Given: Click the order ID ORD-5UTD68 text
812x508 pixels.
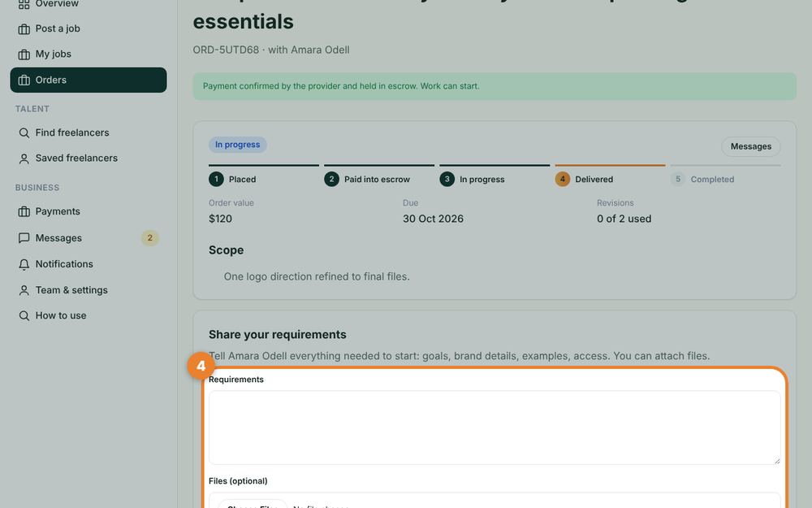Looking at the screenshot, I should (226, 50).
